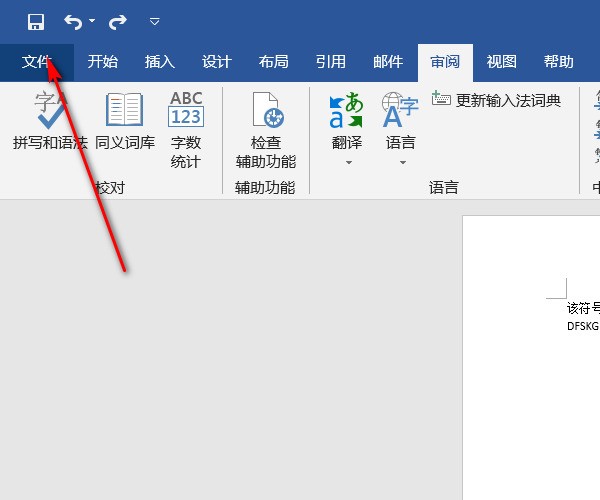
Task: Switch to the 引用 tab
Action: coord(331,62)
